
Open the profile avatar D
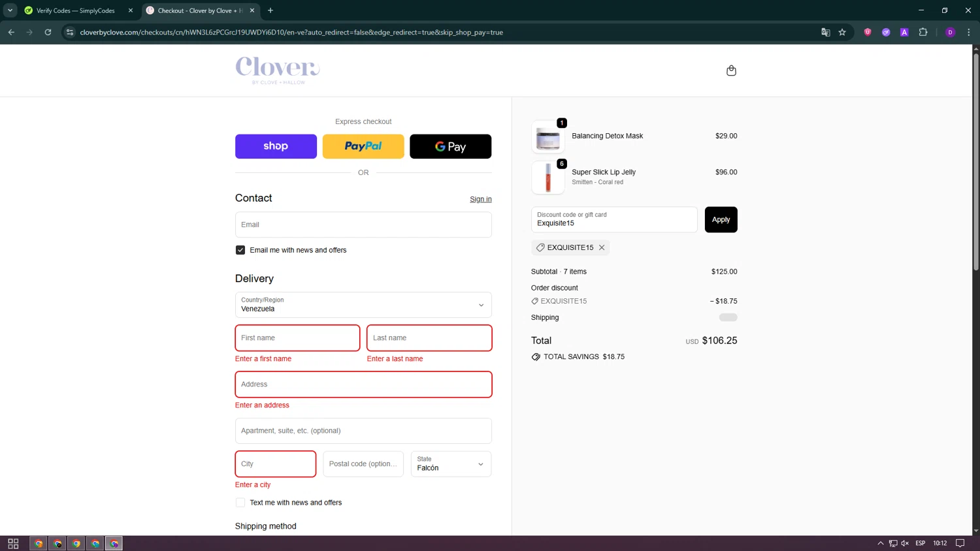950,32
